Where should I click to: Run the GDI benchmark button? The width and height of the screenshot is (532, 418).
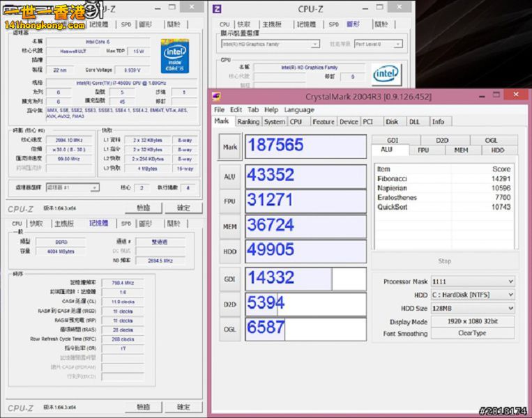pyautogui.click(x=230, y=279)
